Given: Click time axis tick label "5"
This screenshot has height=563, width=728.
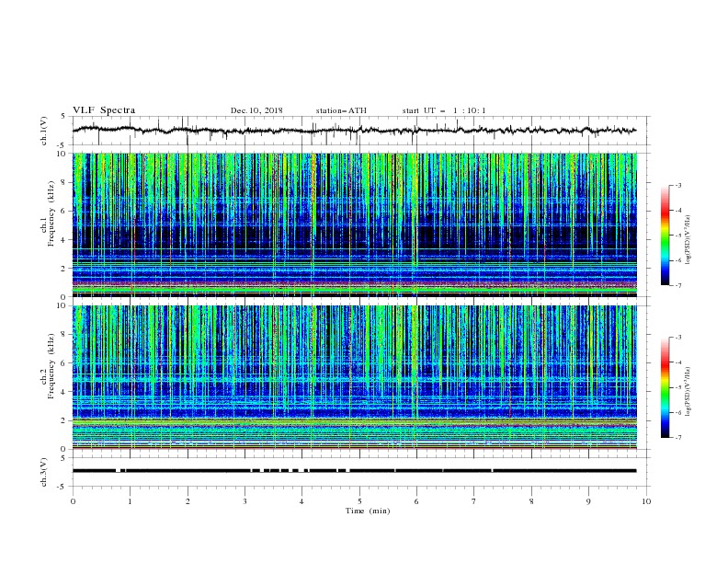Looking at the screenshot, I should [359, 501].
